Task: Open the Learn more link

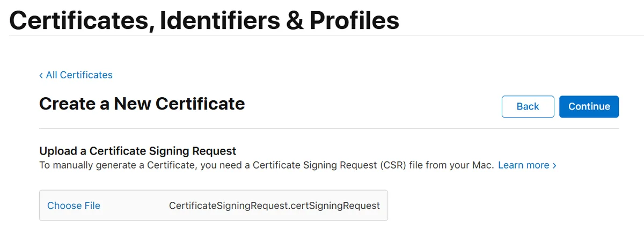Action: pos(523,165)
